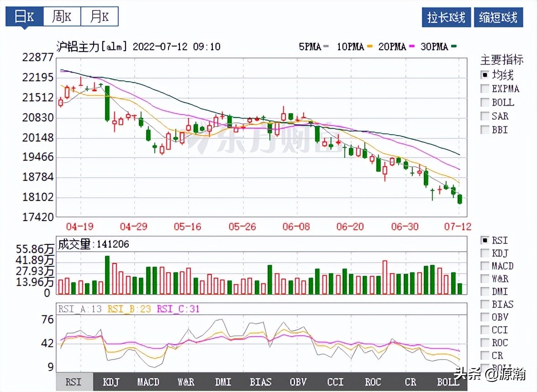Open the CCI tab in bottom bar
Image resolution: width=537 pixels, height=392 pixels.
pos(335,382)
